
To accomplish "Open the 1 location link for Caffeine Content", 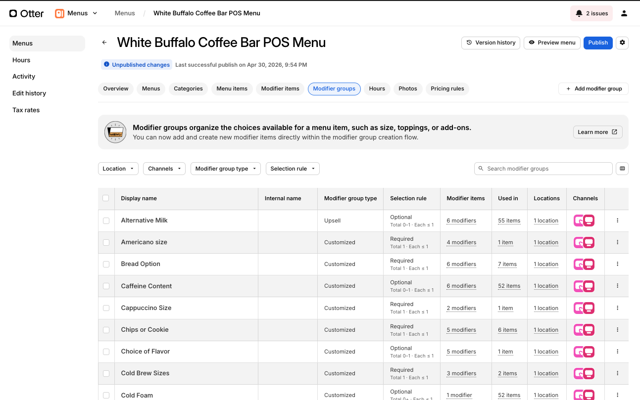I will [546, 286].
